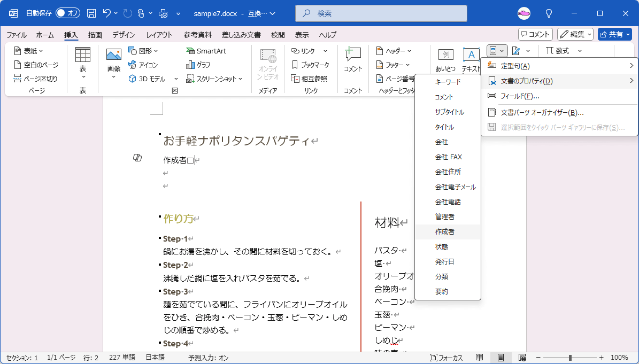The width and height of the screenshot is (639, 364).
Task: Insert a コメント from ribbon
Action: tap(353, 59)
